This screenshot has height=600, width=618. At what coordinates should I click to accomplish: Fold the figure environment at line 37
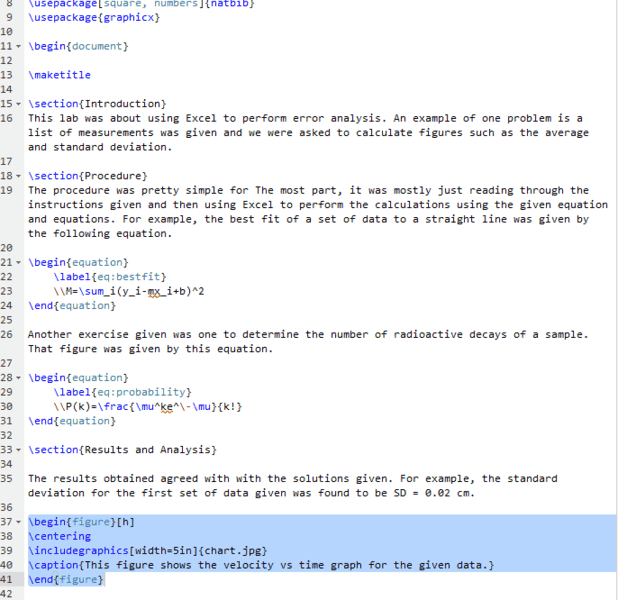click(18, 522)
